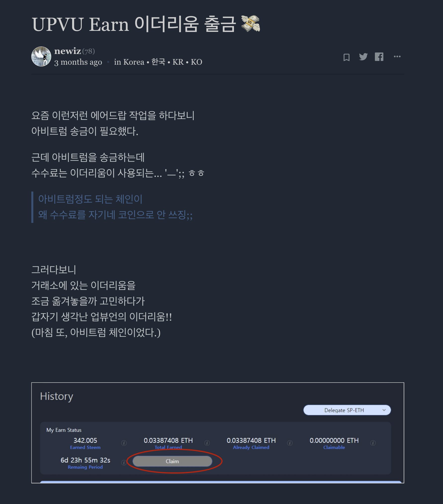Click the 3 months ago timestamp
The width and height of the screenshot is (443, 504).
78,62
